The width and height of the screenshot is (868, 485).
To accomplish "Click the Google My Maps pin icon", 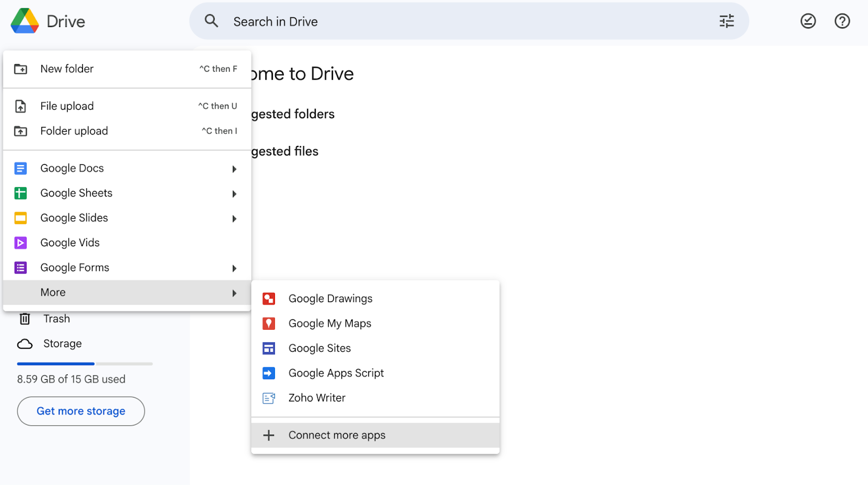I will pyautogui.click(x=269, y=324).
